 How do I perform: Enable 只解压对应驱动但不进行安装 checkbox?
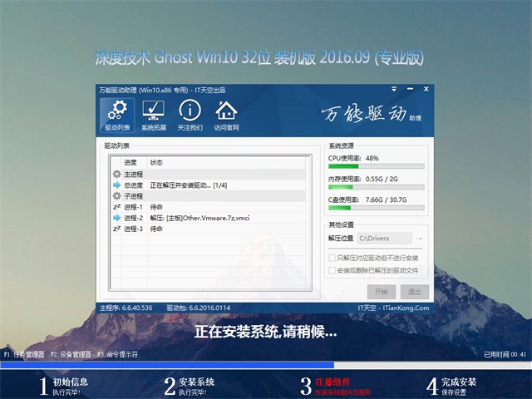(333, 259)
